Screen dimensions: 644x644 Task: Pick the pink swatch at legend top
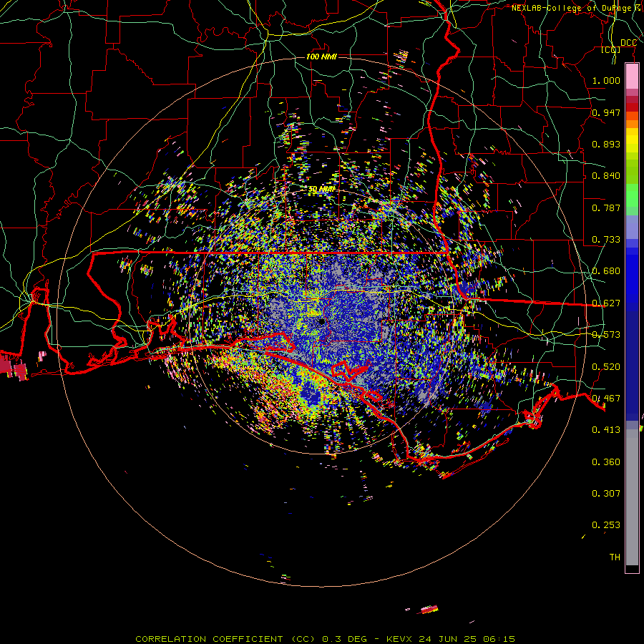(632, 76)
